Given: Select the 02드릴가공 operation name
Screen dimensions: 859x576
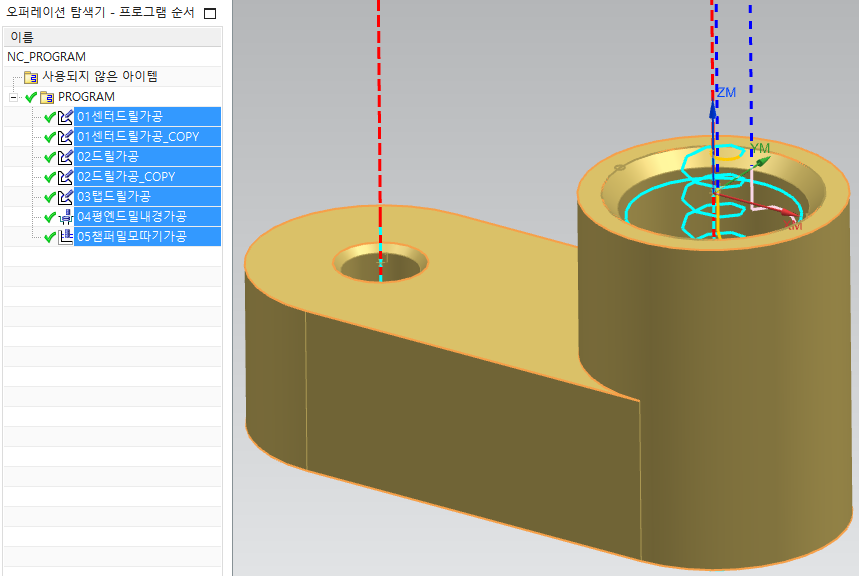Looking at the screenshot, I should [x=108, y=157].
